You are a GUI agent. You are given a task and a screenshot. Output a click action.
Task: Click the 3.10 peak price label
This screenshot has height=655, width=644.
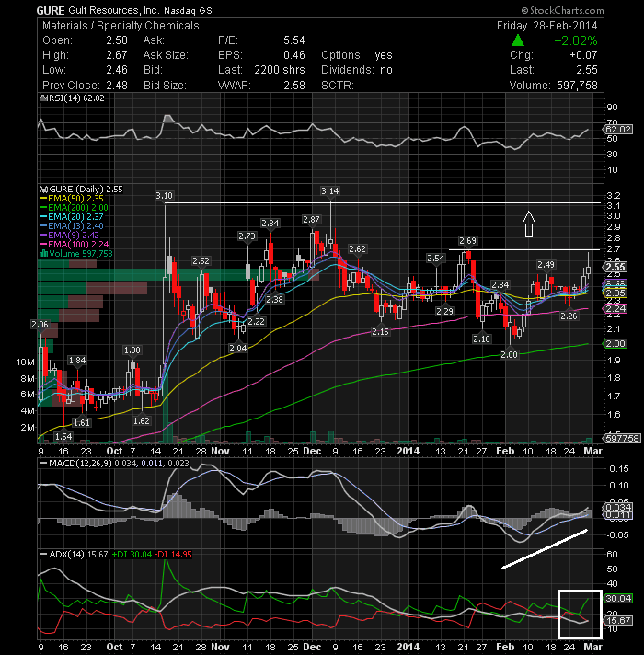point(164,196)
